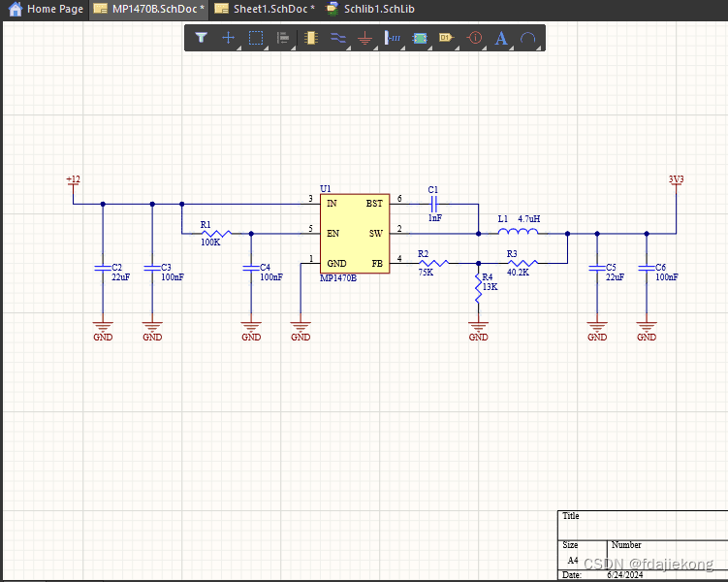Screen dimensions: 728x582
Task: Select the text string A tool
Action: (501, 38)
